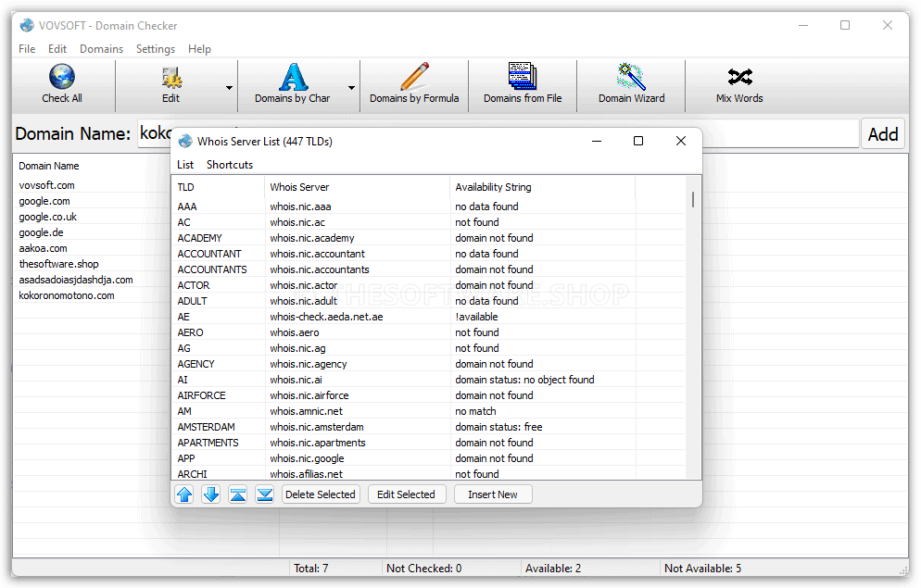Sort by the TLD column header
The height and width of the screenshot is (588, 921).
tap(218, 187)
